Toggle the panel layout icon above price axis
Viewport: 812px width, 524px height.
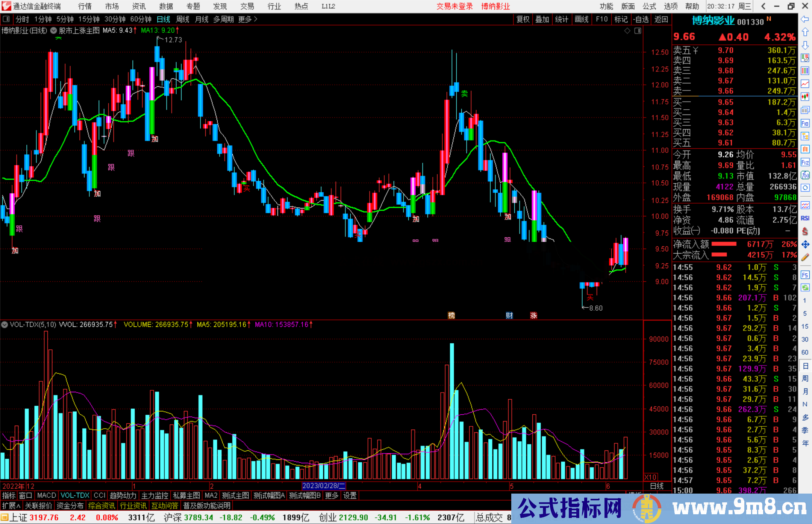638,31
